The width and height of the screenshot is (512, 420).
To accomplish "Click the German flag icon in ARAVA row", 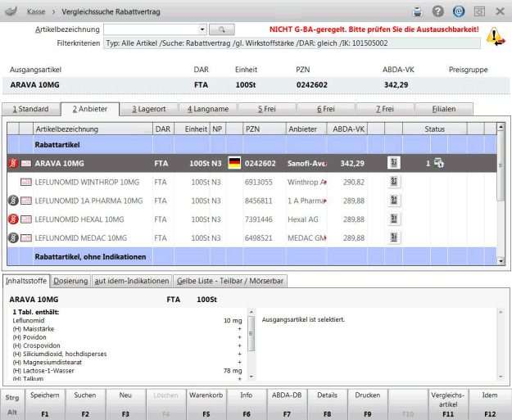I will point(234,163).
